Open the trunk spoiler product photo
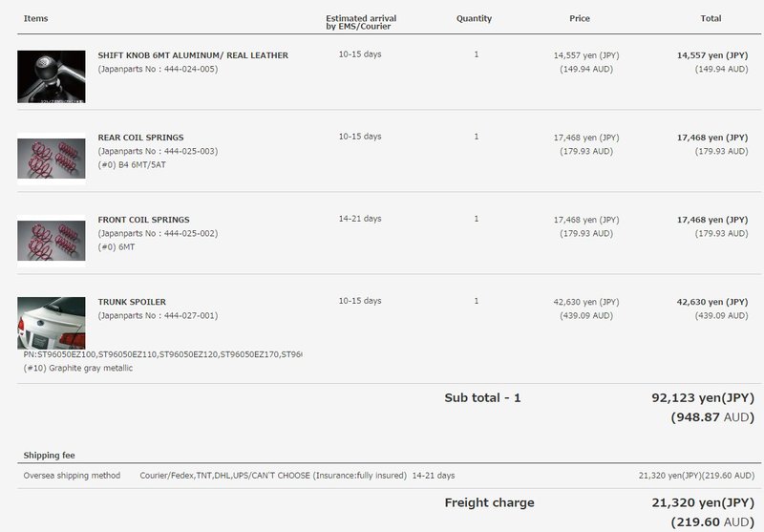This screenshot has height=532, width=764. 52,323
